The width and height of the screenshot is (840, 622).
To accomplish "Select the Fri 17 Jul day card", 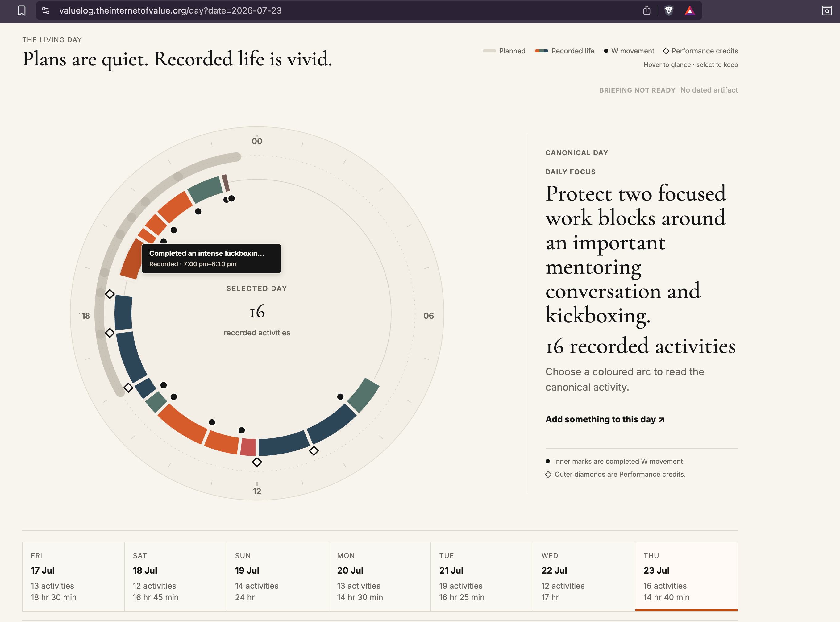I will click(73, 576).
